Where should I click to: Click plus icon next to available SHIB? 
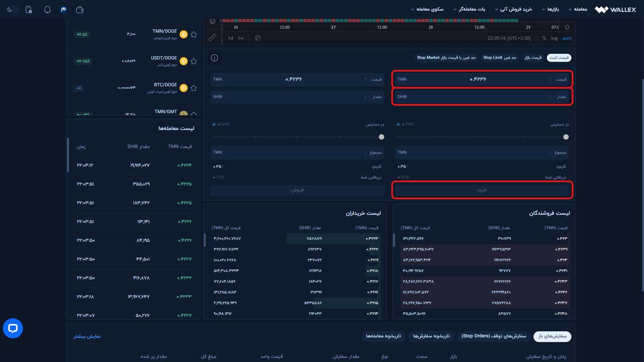coord(214,124)
